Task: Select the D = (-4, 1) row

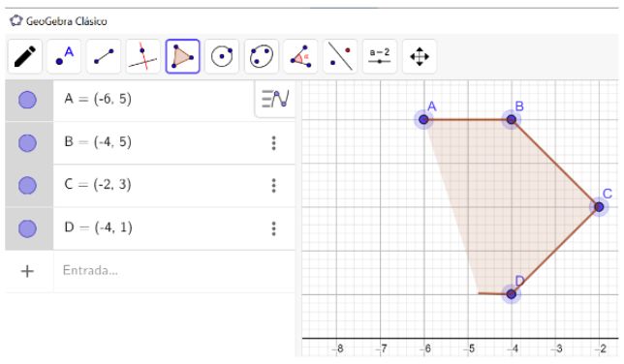Action: click(150, 228)
